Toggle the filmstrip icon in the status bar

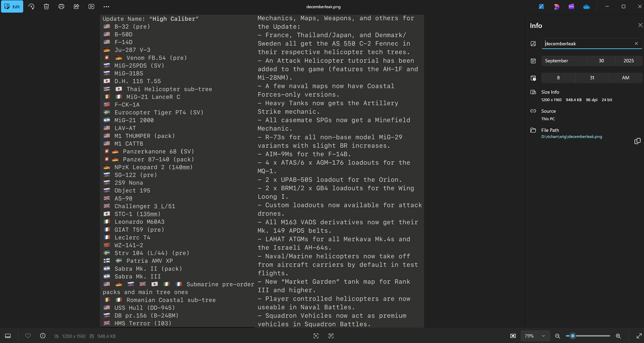[8, 336]
